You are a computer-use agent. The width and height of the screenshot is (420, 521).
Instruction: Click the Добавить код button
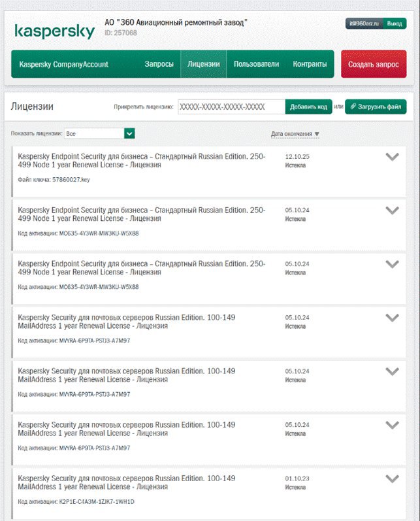308,107
